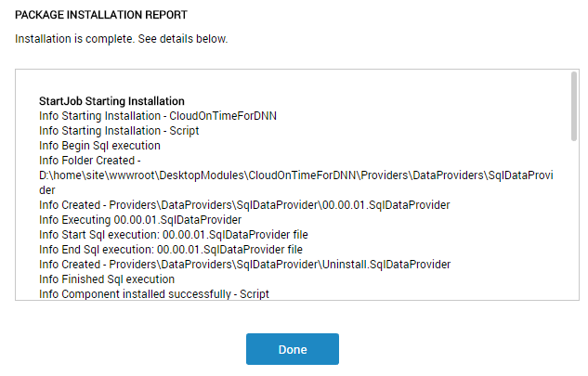Click the 'Info Folder Created -' log line
The height and width of the screenshot is (376, 588).
click(x=89, y=161)
